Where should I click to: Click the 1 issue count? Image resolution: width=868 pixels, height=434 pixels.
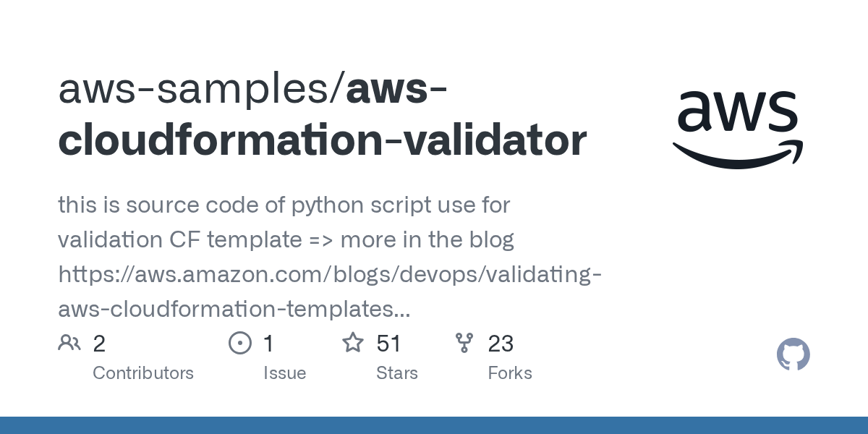point(269,344)
